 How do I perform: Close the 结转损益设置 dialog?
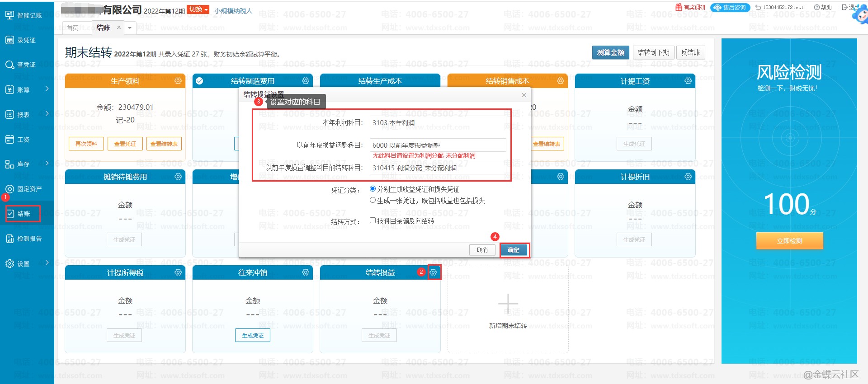point(524,95)
